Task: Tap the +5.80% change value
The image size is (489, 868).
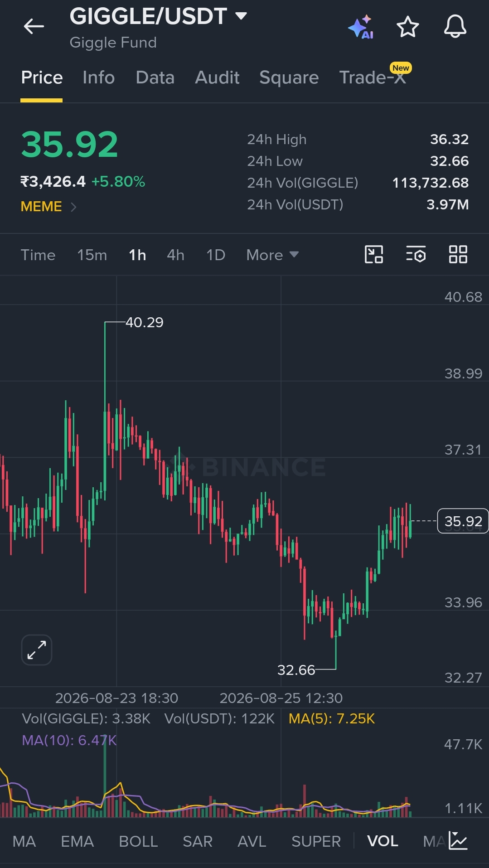Action: [118, 182]
